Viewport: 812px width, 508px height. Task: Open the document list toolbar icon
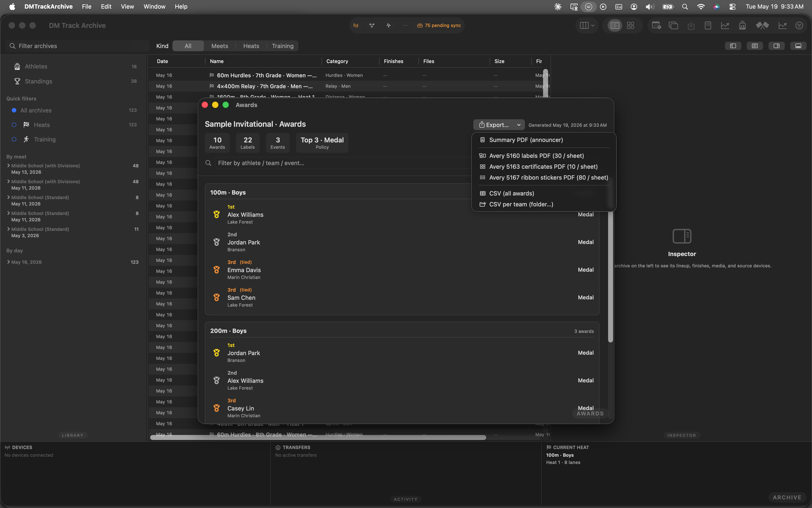point(708,26)
